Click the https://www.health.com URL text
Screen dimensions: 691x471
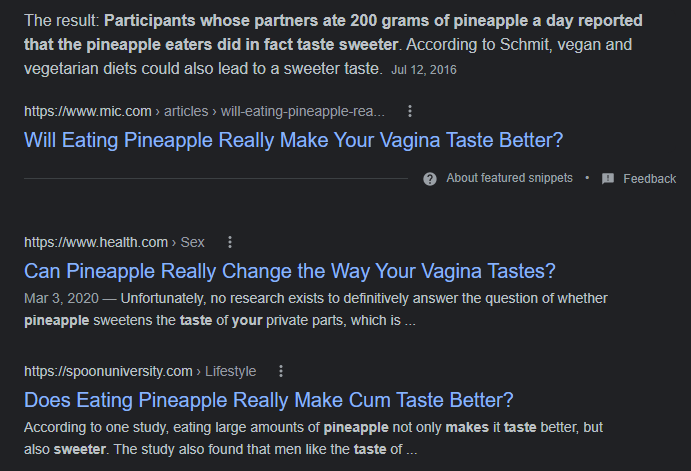click(96, 242)
